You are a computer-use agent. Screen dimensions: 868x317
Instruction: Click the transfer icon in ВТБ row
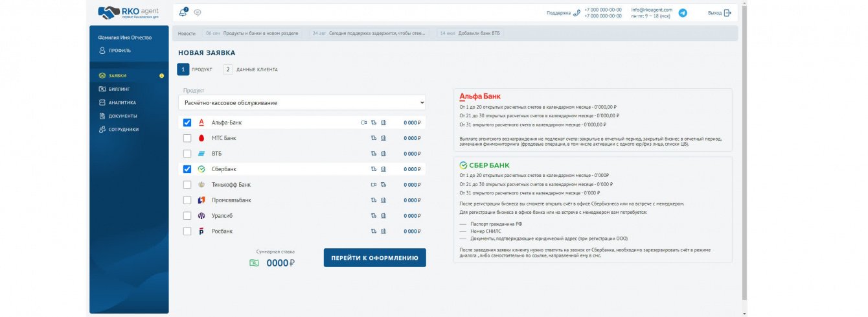pos(374,154)
